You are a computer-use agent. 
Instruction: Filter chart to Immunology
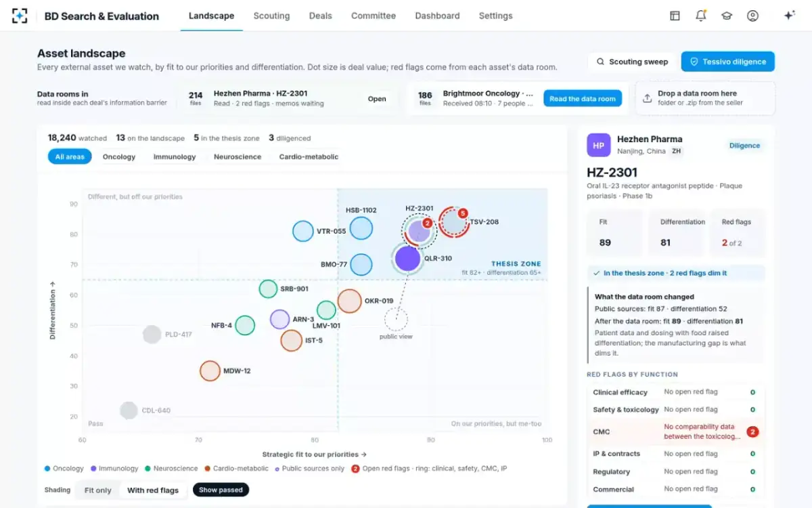coord(175,156)
